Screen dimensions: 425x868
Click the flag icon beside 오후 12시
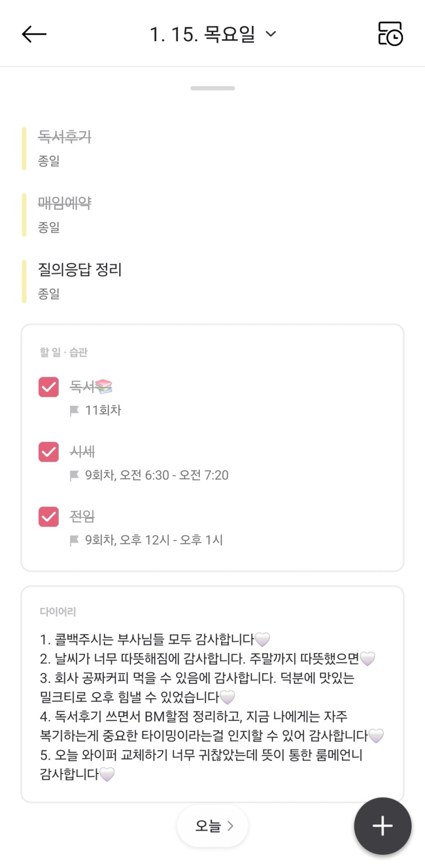point(75,540)
